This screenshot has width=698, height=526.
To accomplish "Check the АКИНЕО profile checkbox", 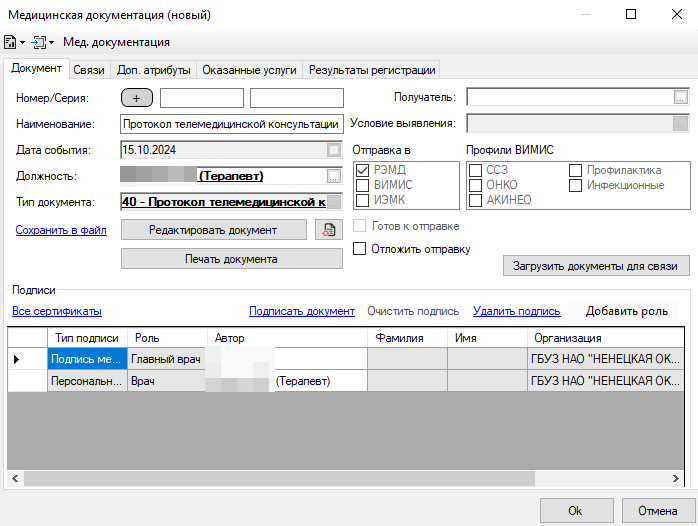I will pyautogui.click(x=475, y=200).
